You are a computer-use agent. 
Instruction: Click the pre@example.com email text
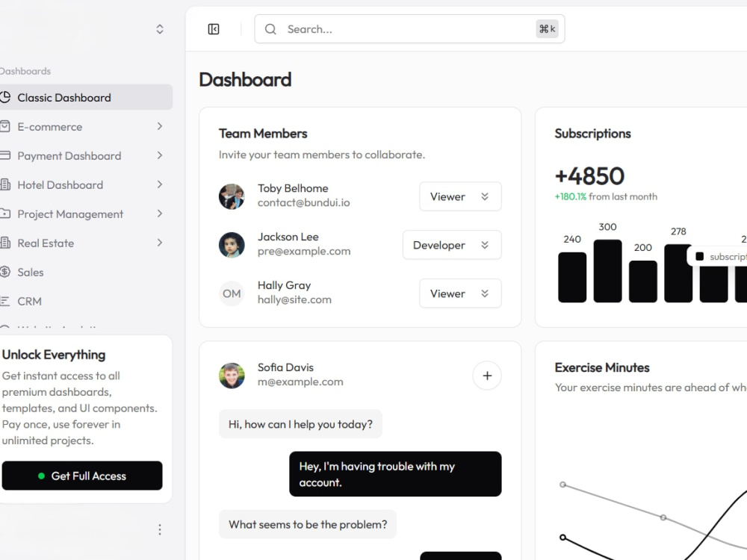pyautogui.click(x=304, y=251)
